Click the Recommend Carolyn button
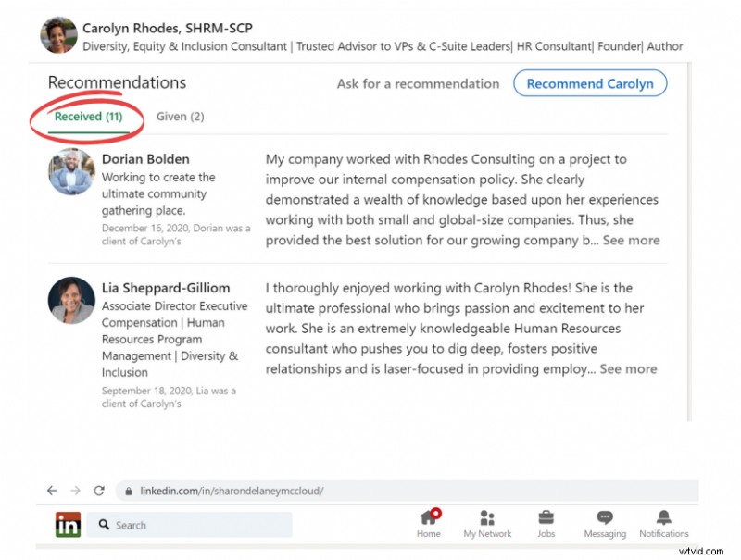Image resolution: width=741 pixels, height=560 pixels. (590, 83)
